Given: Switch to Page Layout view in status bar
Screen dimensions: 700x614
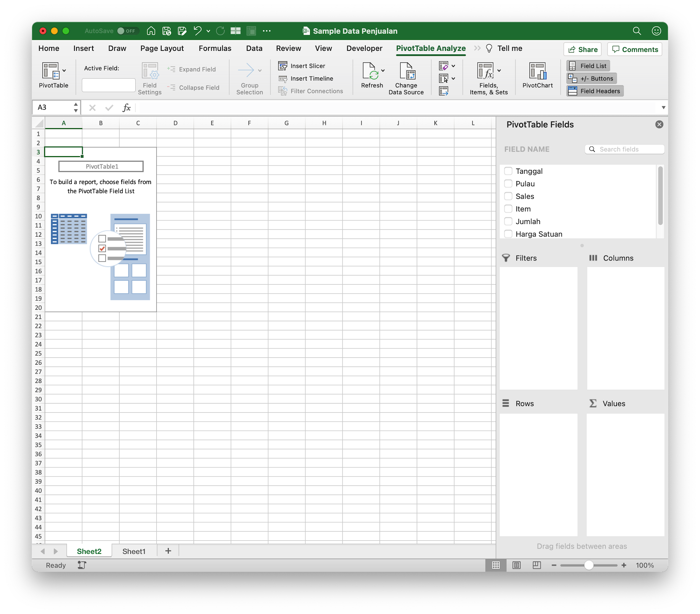Looking at the screenshot, I should click(x=516, y=565).
